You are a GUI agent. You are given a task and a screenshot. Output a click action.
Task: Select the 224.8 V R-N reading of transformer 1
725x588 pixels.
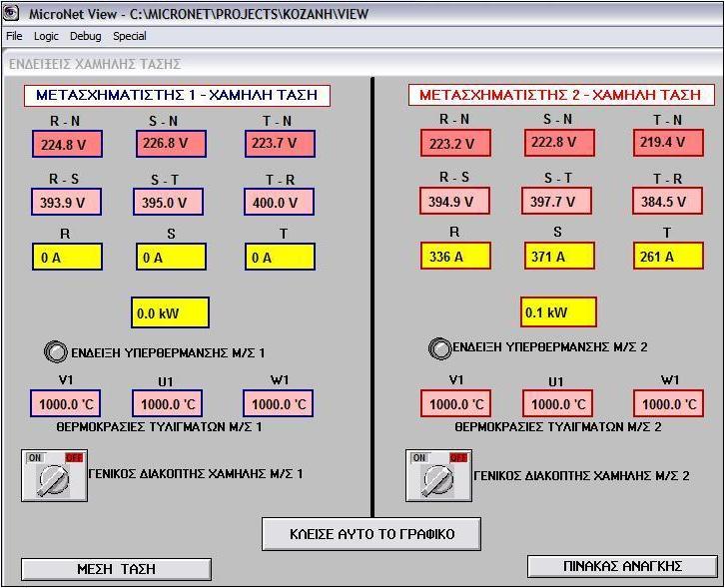tap(67, 144)
